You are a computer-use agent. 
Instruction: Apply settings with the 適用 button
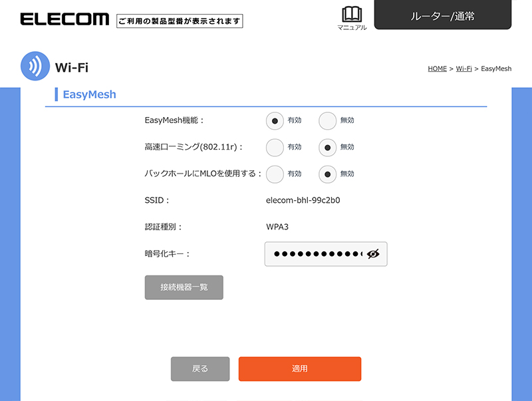(x=299, y=369)
